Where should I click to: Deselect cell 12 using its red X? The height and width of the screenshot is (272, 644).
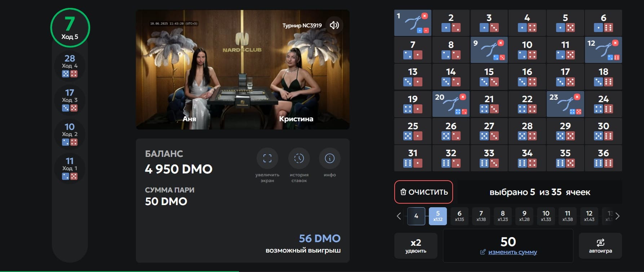click(615, 43)
